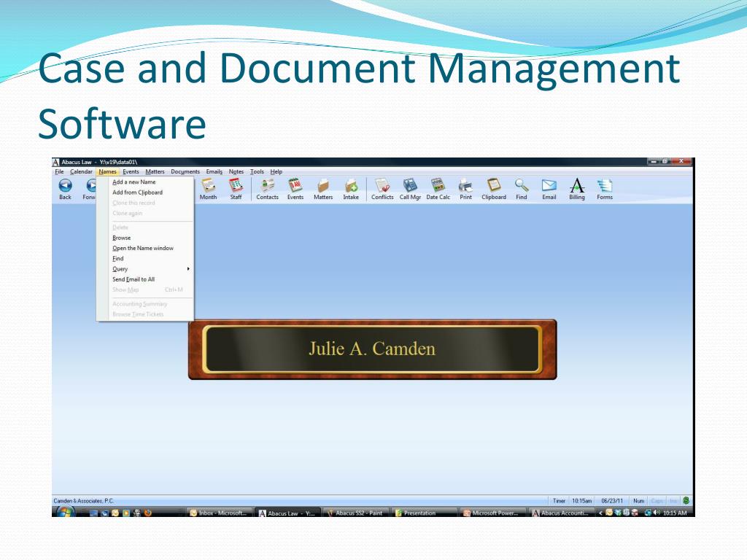Image resolution: width=747 pixels, height=560 pixels.
Task: Click the green dollar icon in status bar
Action: click(x=686, y=500)
